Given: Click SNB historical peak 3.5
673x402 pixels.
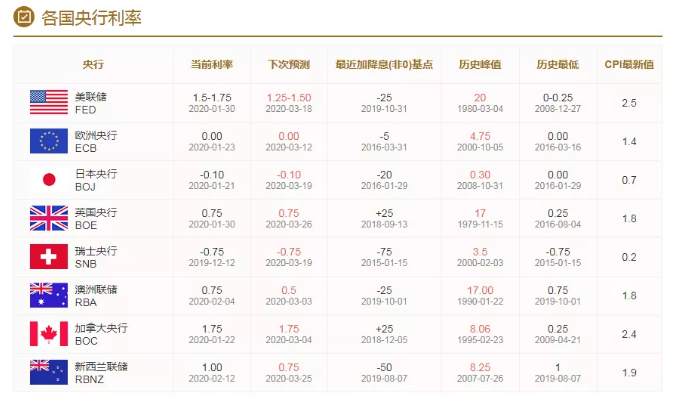Looking at the screenshot, I should click(480, 252).
